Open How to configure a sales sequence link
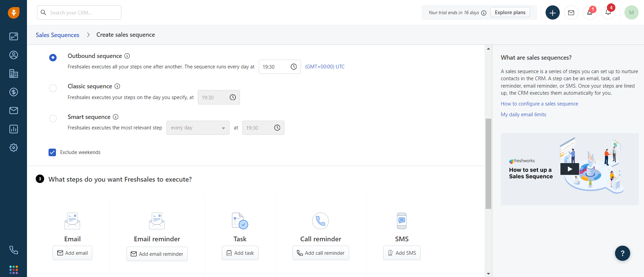644x277 pixels. (540, 104)
